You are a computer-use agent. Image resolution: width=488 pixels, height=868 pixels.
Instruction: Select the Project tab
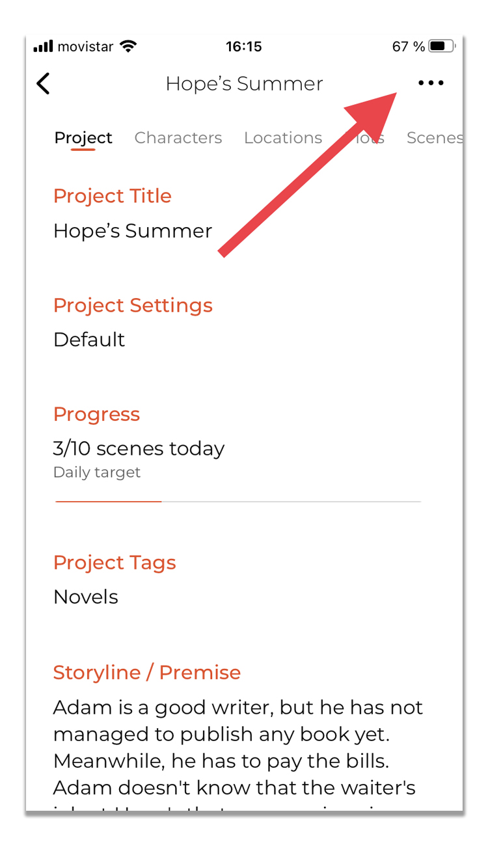tap(83, 139)
